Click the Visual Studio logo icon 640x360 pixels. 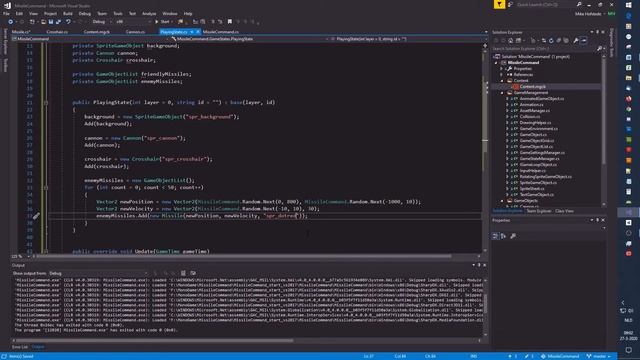(7, 6)
